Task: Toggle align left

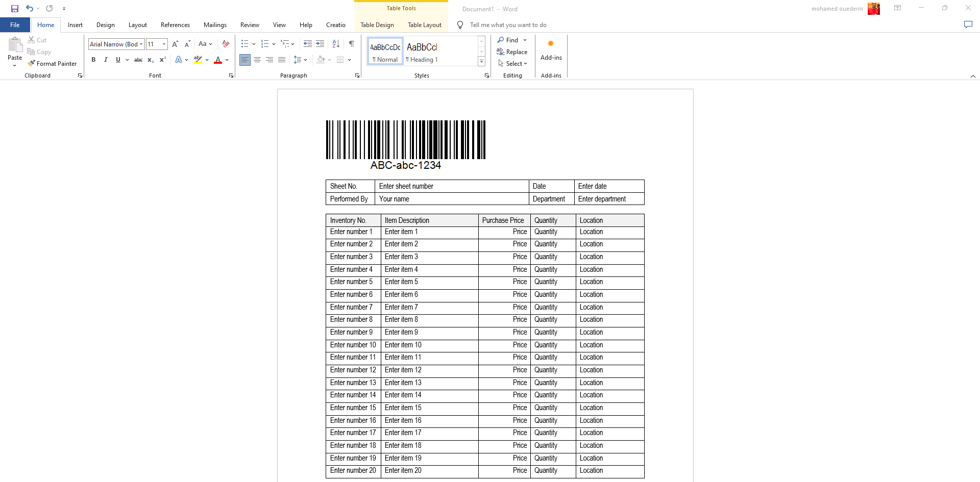Action: [245, 60]
